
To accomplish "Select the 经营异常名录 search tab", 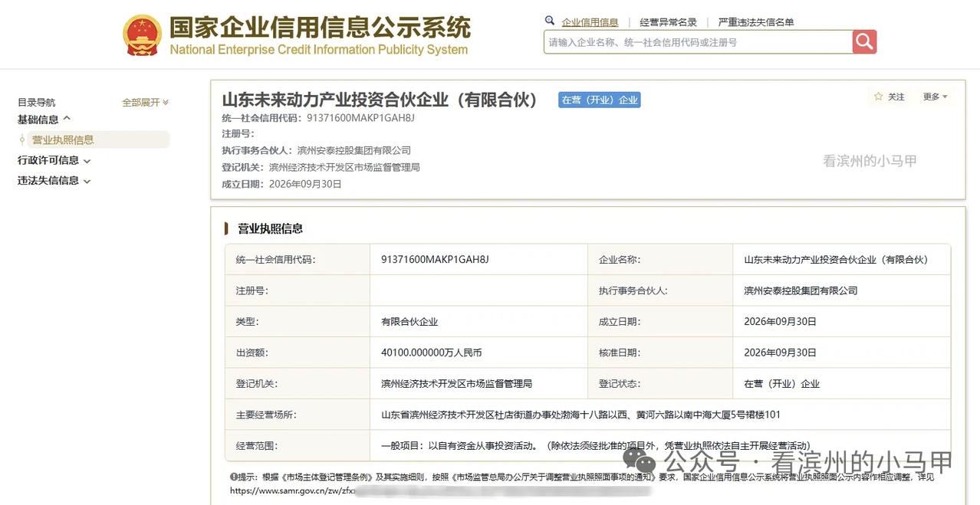I will (x=668, y=22).
